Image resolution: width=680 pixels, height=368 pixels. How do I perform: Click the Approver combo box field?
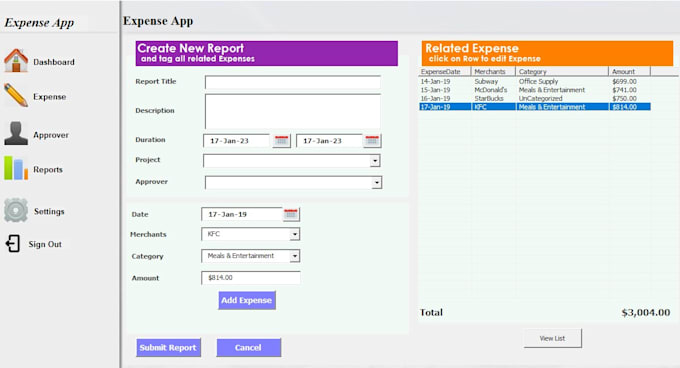294,182
